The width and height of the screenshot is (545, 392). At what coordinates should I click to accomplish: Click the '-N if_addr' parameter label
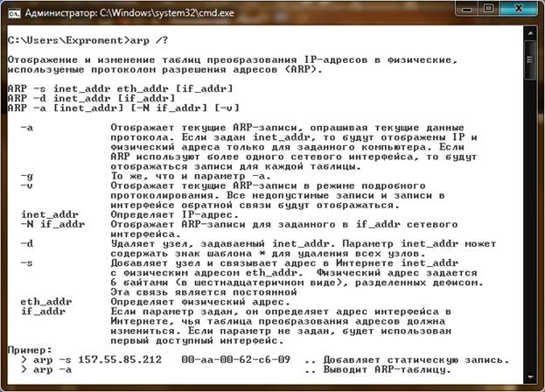coord(52,225)
